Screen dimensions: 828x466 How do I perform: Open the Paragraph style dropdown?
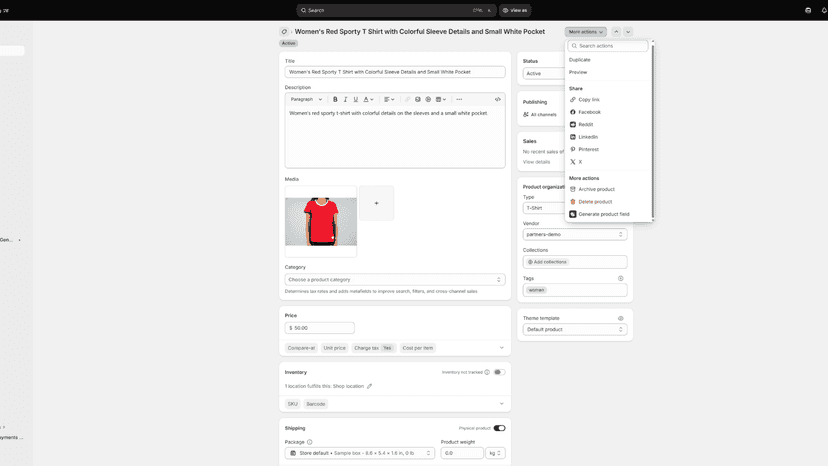pos(306,99)
